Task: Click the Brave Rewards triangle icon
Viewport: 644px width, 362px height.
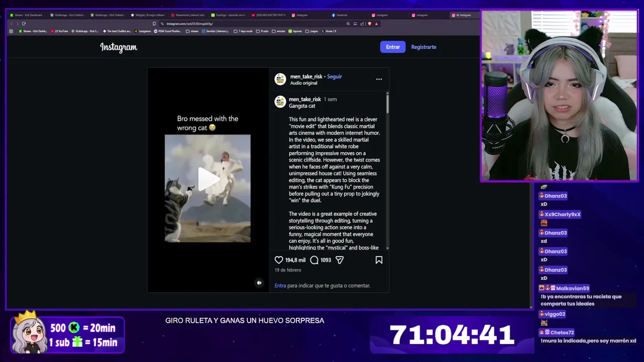Action: [x=376, y=24]
